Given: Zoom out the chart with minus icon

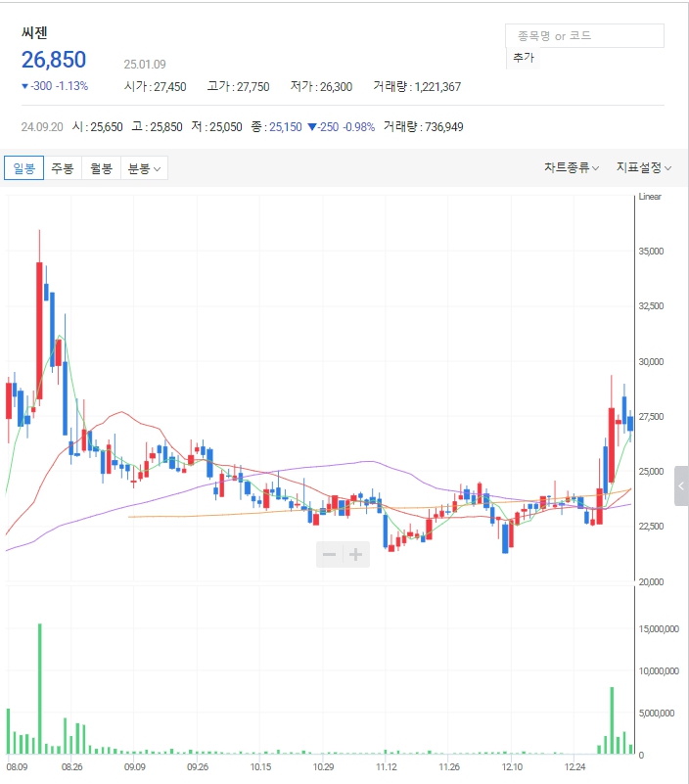Looking at the screenshot, I should coord(330,554).
